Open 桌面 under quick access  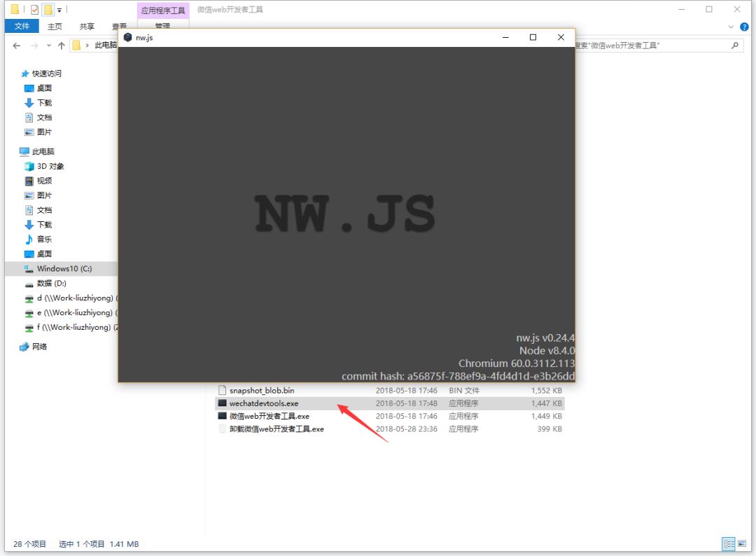click(38, 88)
